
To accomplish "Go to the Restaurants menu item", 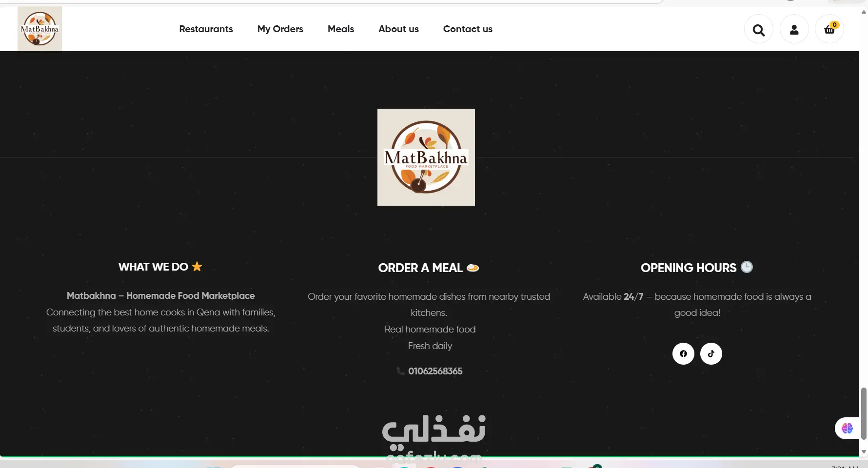I will (206, 29).
